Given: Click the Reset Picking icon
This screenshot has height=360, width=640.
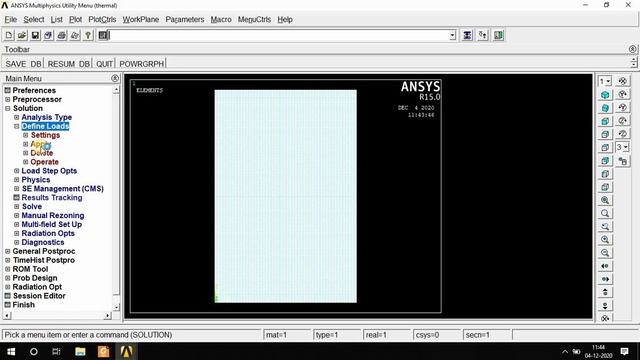Looking at the screenshot, I should coord(483,36).
